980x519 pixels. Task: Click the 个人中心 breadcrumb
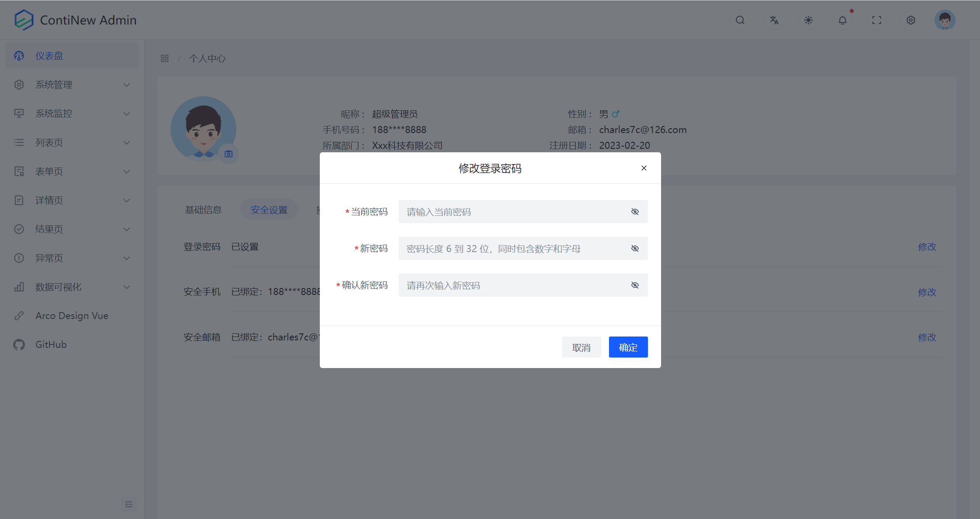(x=207, y=58)
